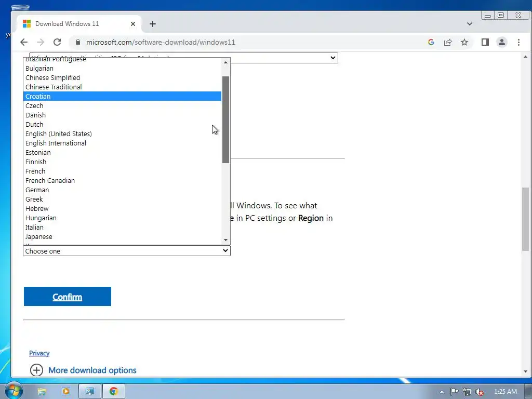532x399 pixels.
Task: Launch Windows Media Player from taskbar
Action: [x=66, y=392]
